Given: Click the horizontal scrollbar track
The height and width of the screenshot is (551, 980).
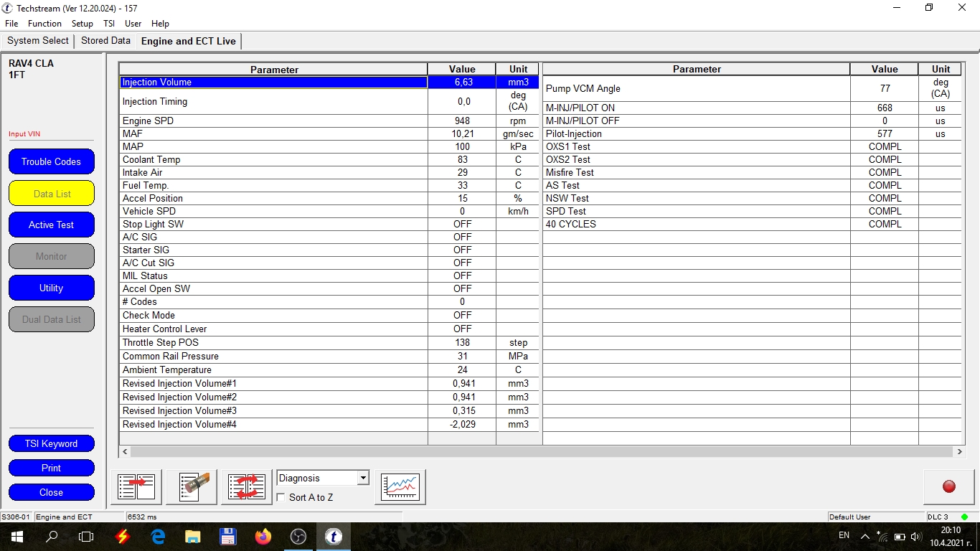Looking at the screenshot, I should point(542,451).
